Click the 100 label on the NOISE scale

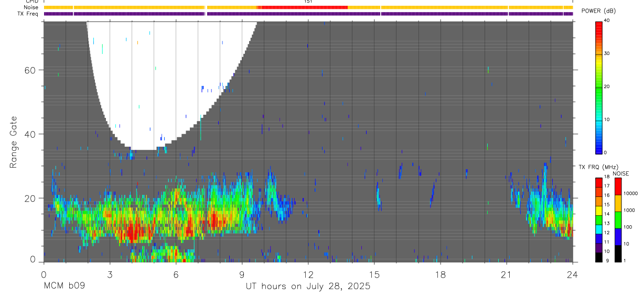pyautogui.click(x=628, y=227)
